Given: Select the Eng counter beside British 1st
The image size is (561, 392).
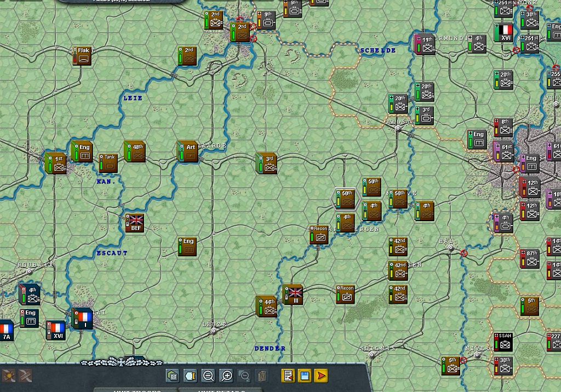Looking at the screenshot, I should tap(82, 152).
